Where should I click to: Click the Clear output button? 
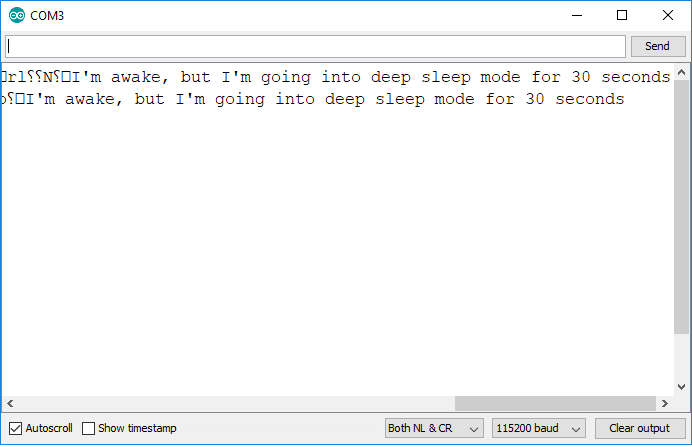click(x=639, y=428)
